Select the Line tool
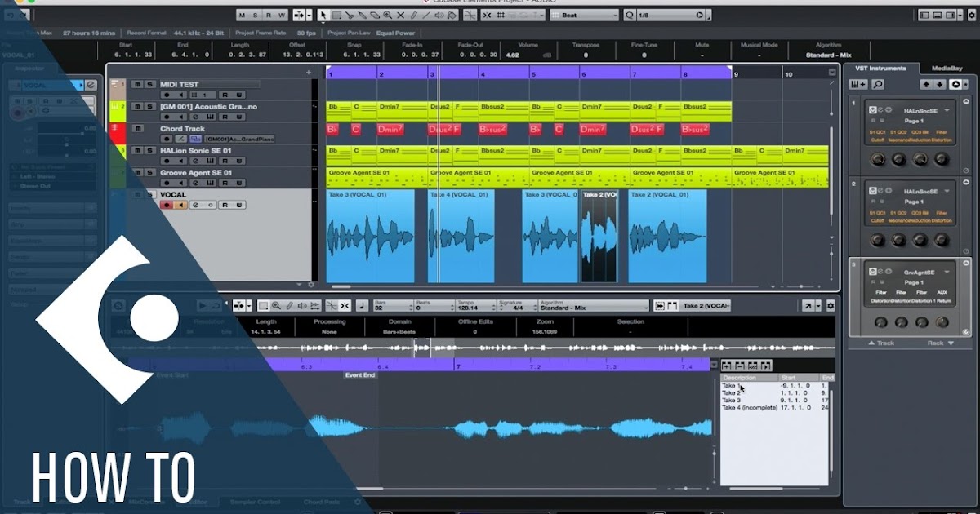Screen dimensions: 980x514 pyautogui.click(x=425, y=15)
